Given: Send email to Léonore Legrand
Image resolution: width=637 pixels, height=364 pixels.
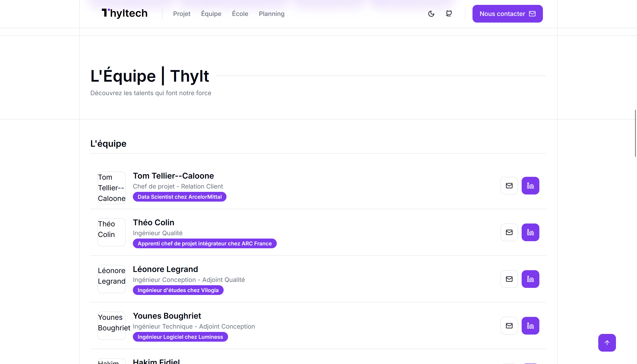Looking at the screenshot, I should pos(509,279).
